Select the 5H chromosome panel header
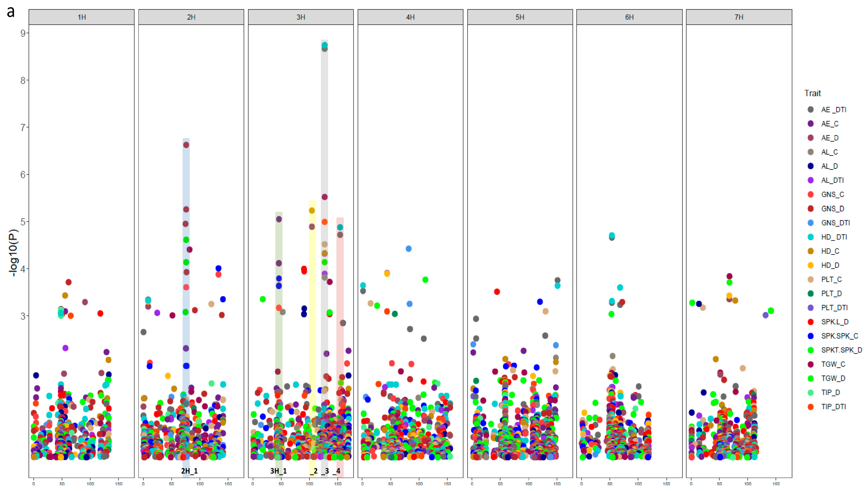 [520, 17]
